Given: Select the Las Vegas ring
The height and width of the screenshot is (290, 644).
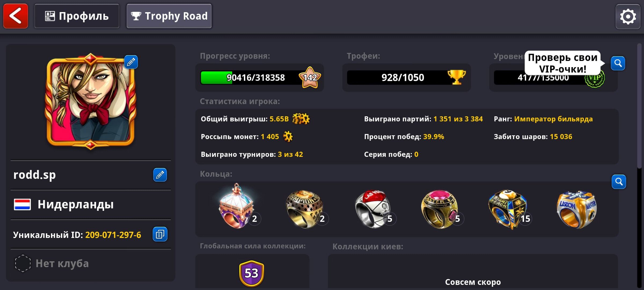Looking at the screenshot, I should [x=374, y=209].
